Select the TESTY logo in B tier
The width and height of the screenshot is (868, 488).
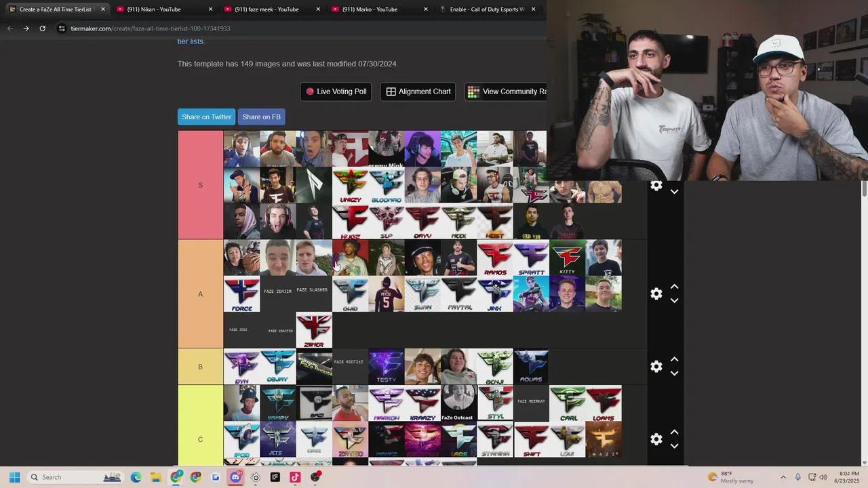pos(387,367)
